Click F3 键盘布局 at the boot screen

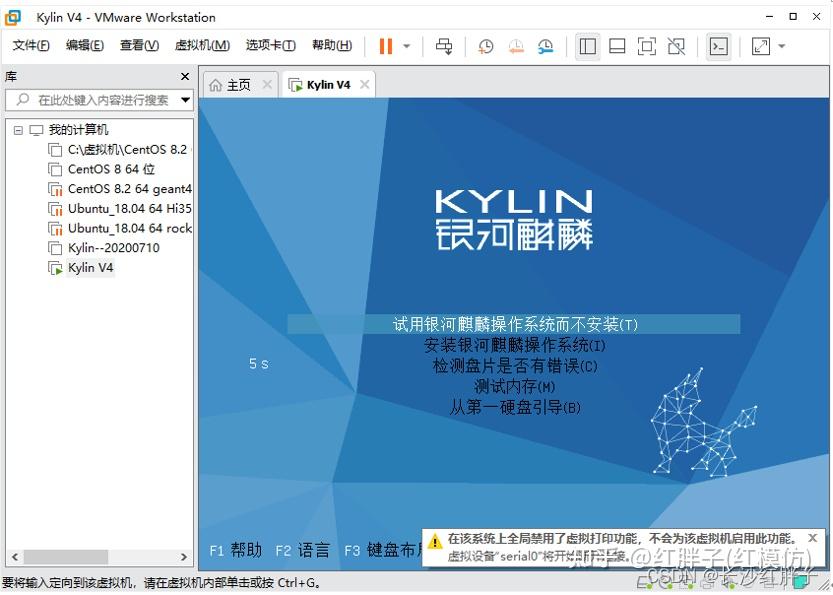[x=382, y=550]
